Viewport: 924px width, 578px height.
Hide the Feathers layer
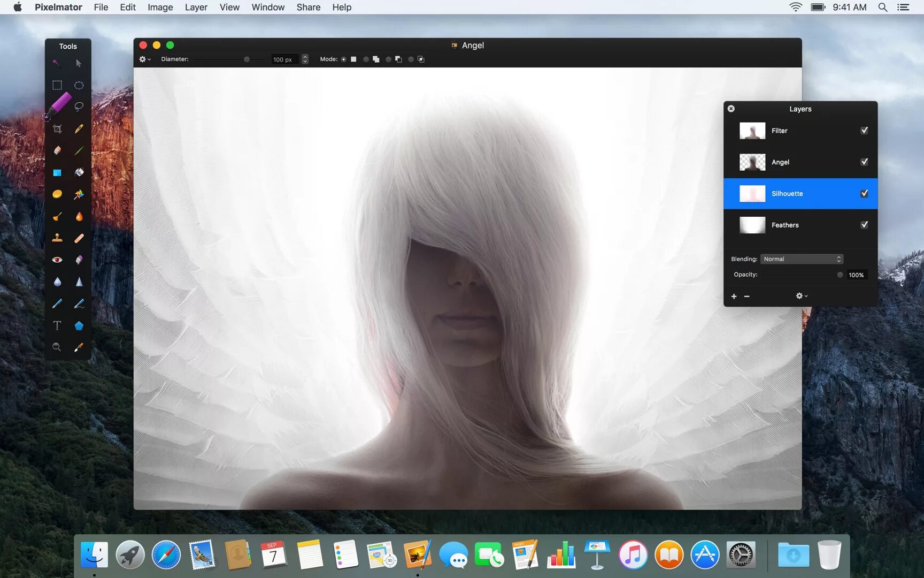(864, 225)
